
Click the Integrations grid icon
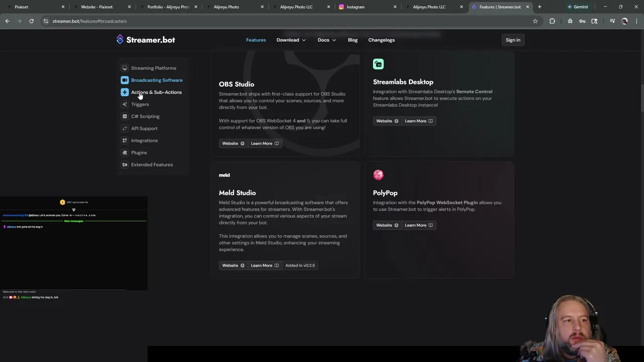click(125, 140)
